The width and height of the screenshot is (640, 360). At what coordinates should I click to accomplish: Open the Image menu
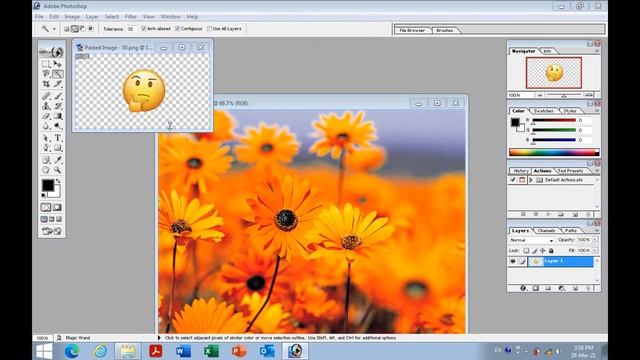(x=72, y=17)
